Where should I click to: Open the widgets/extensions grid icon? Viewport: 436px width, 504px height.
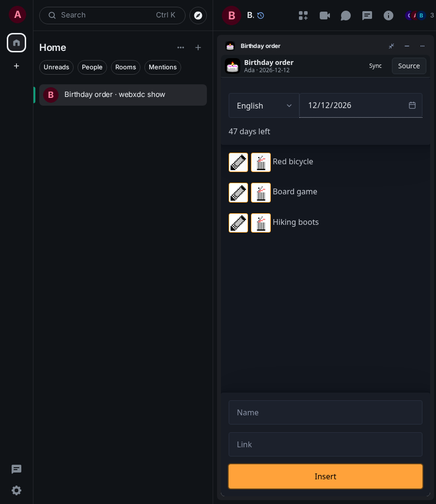coord(303,16)
